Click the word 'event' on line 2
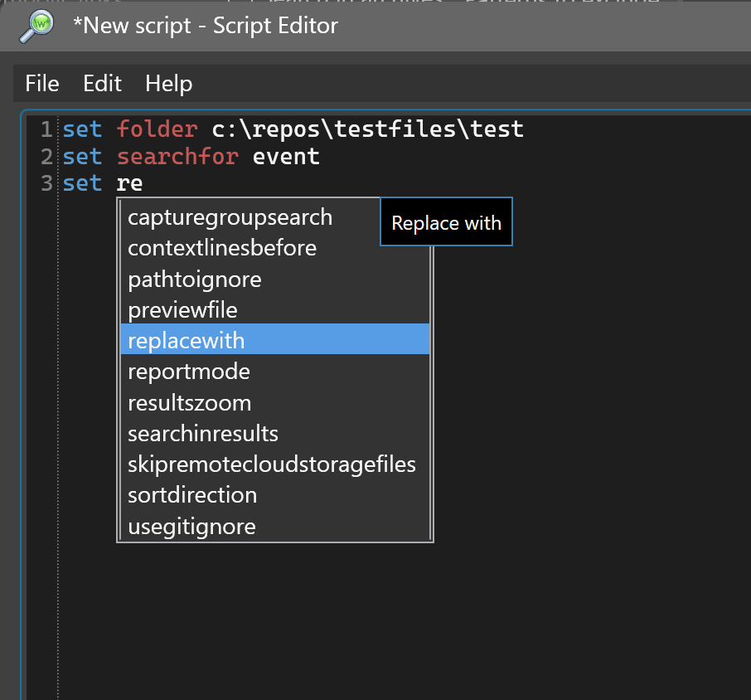Image resolution: width=751 pixels, height=700 pixels. (286, 157)
